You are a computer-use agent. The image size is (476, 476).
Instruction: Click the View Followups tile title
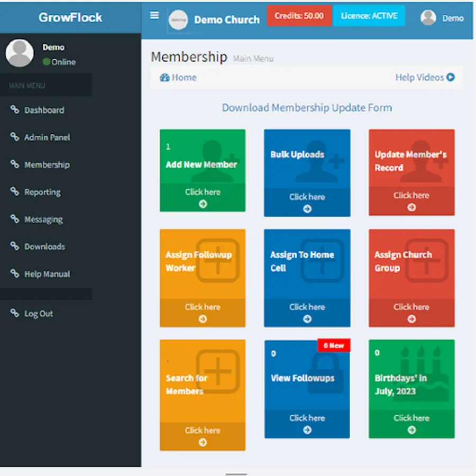pyautogui.click(x=303, y=378)
